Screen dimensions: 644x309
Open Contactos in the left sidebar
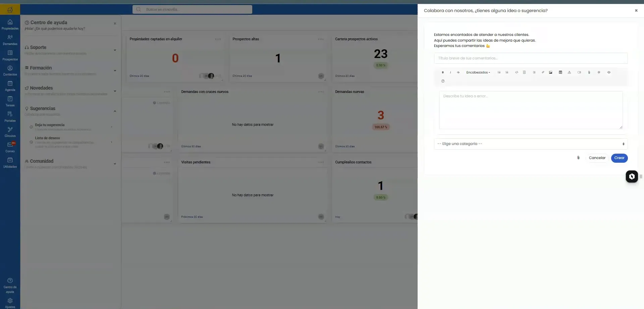point(10,70)
